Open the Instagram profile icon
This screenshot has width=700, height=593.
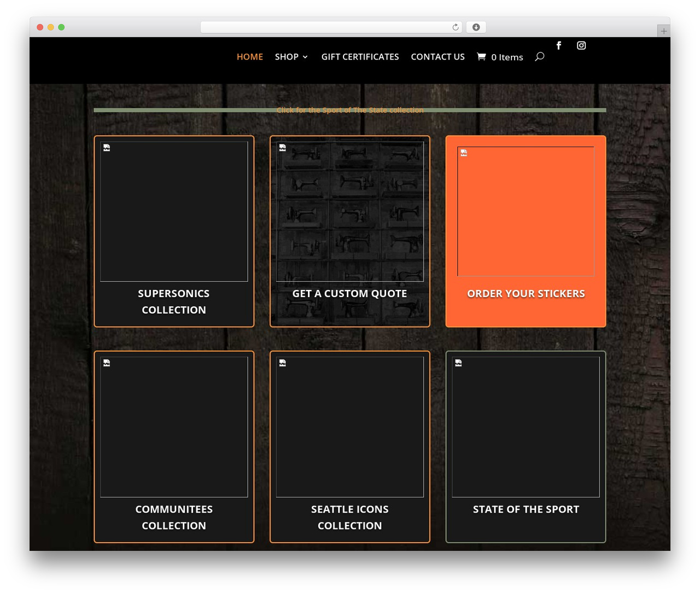click(x=581, y=45)
